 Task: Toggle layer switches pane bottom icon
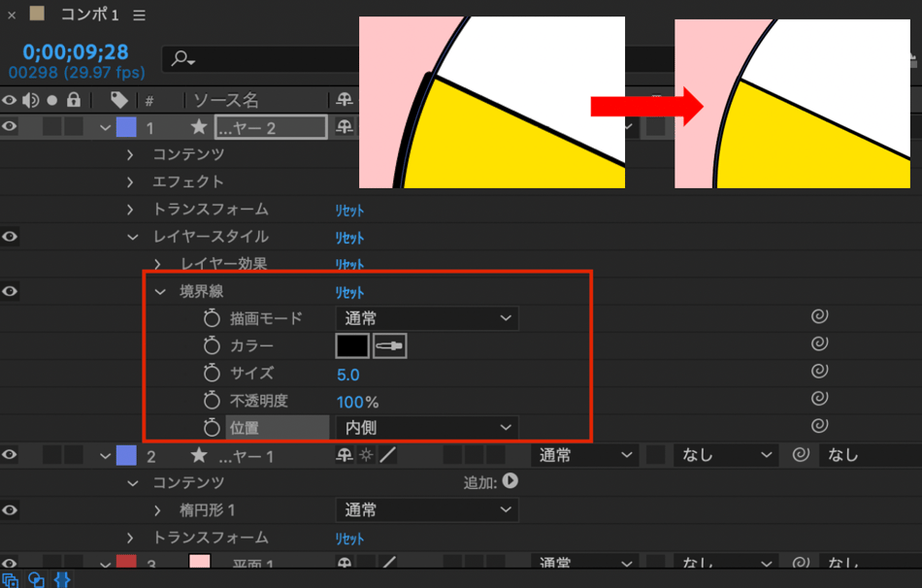10,580
